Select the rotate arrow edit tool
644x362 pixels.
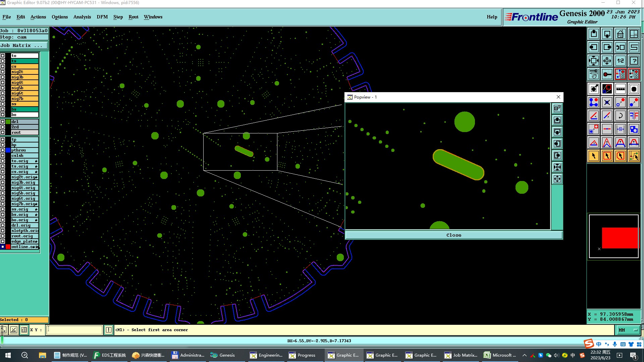click(x=620, y=116)
